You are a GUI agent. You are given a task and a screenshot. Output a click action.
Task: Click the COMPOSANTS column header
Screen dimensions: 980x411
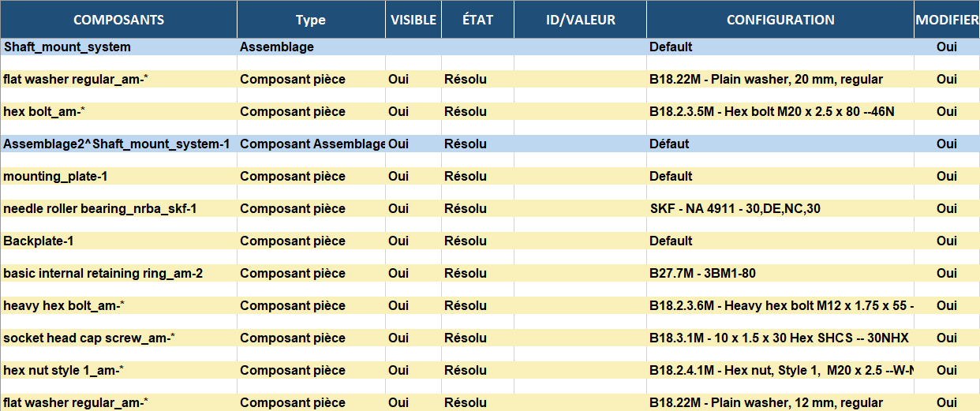click(x=118, y=20)
